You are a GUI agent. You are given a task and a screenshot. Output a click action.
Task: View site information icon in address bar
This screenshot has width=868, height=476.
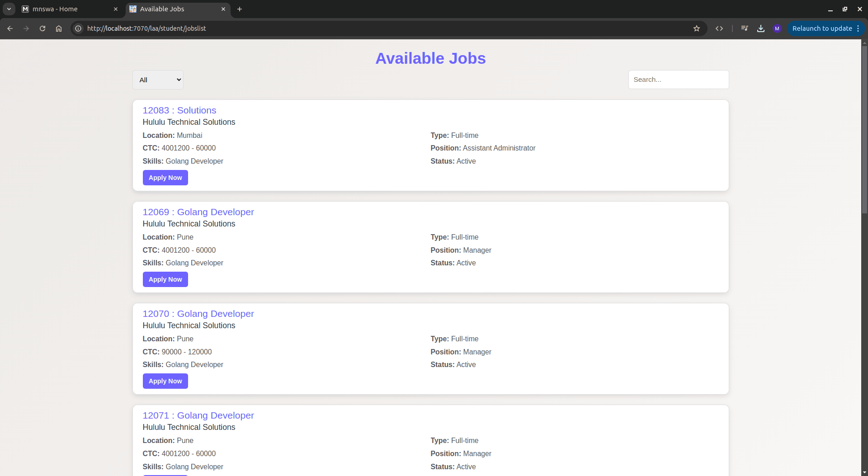78,28
